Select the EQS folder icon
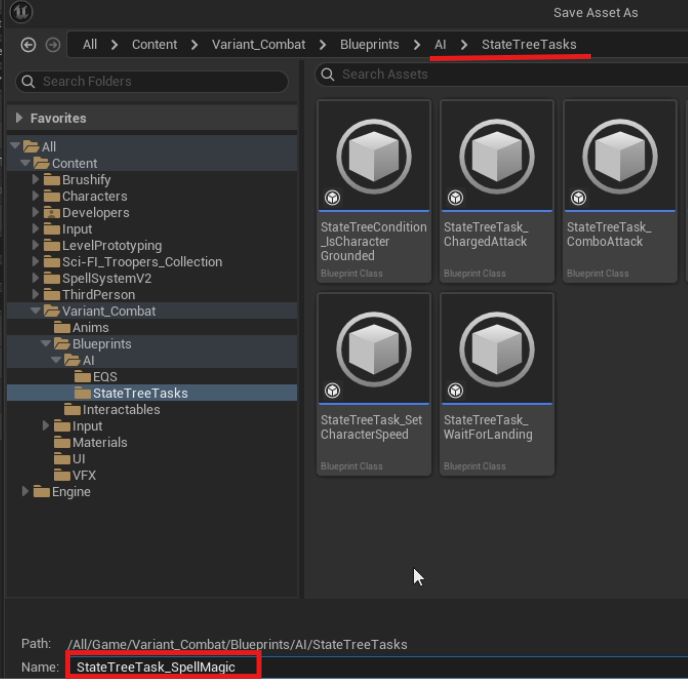 (x=82, y=377)
